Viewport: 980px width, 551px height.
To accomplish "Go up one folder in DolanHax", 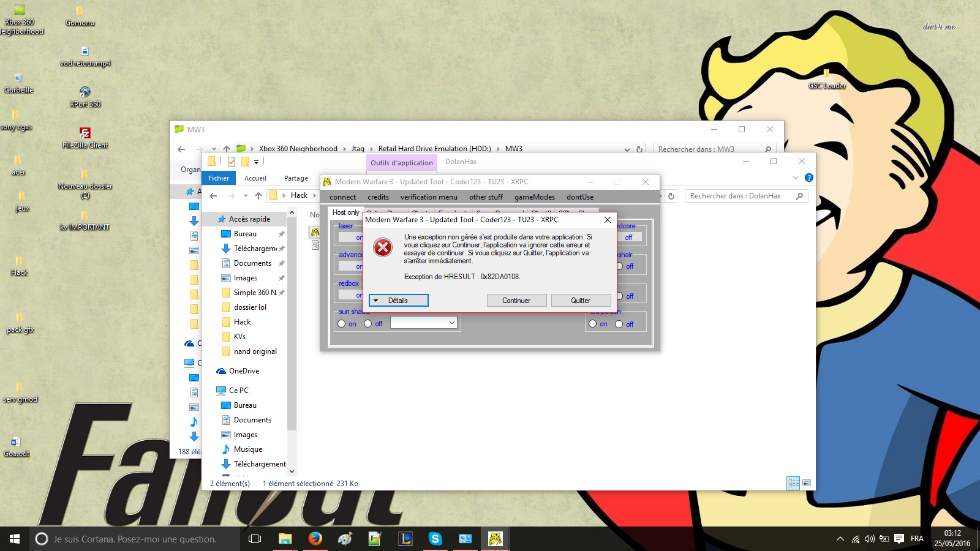I will tap(258, 196).
